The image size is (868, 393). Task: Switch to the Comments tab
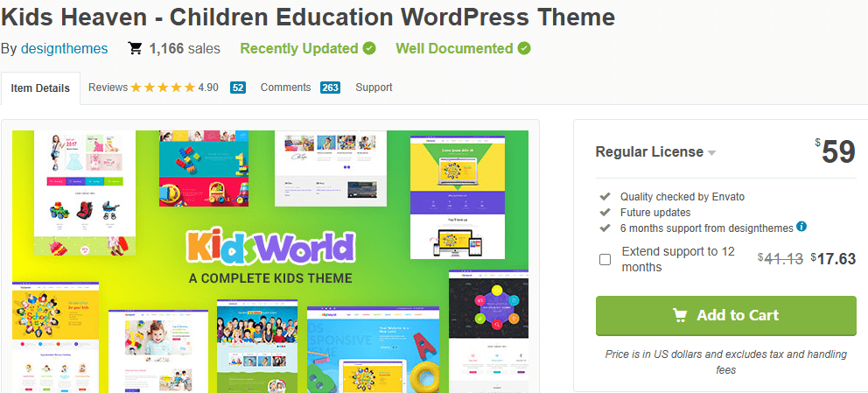pyautogui.click(x=285, y=88)
